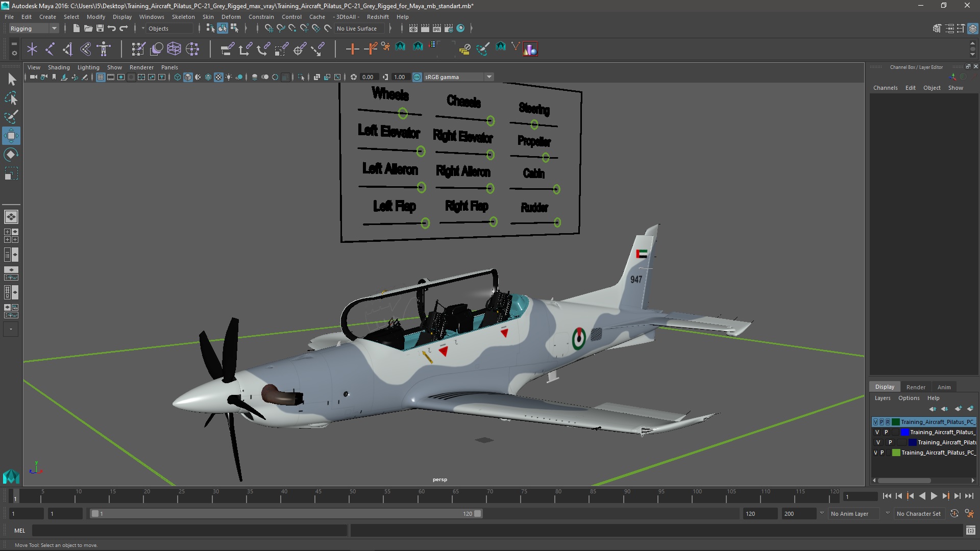Apply Parent constraint shelf icon
This screenshot has width=980, height=551.
coord(227,49)
